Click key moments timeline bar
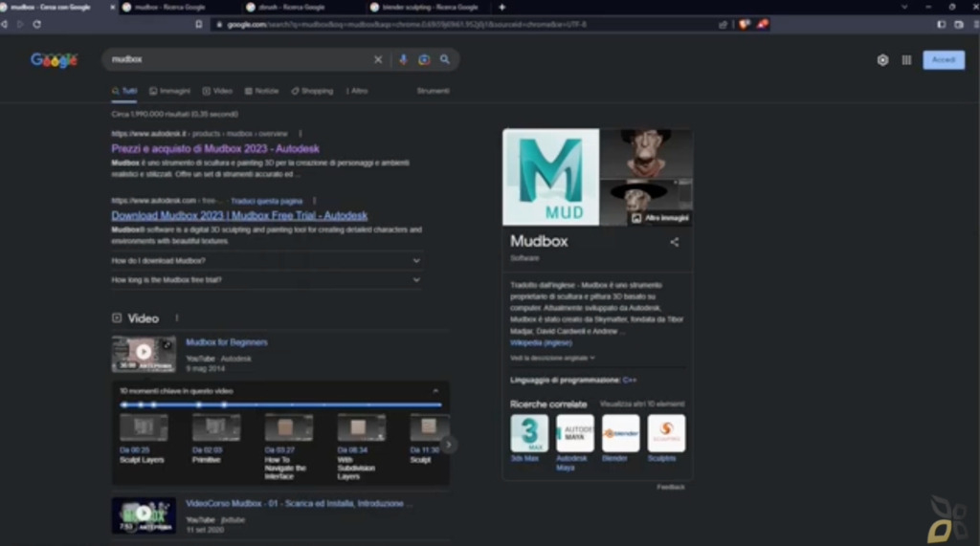 pos(280,404)
